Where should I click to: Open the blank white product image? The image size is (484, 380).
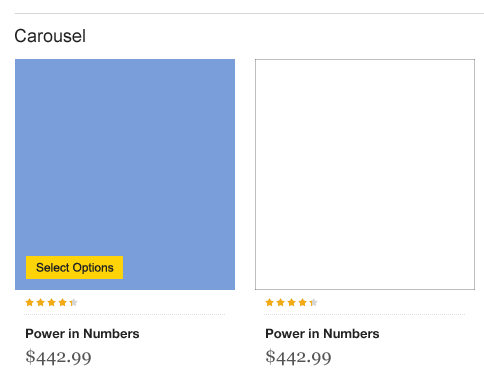(365, 174)
